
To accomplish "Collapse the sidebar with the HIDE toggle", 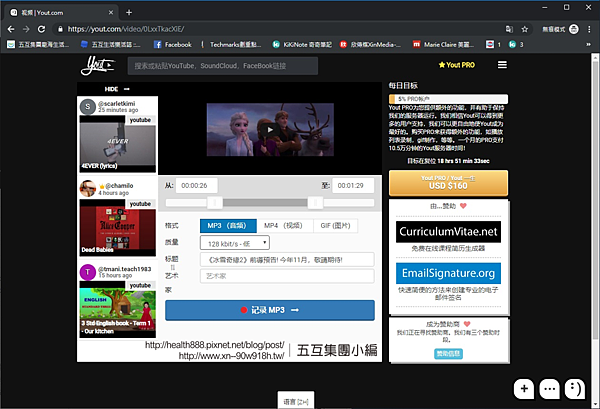I will pos(117,89).
